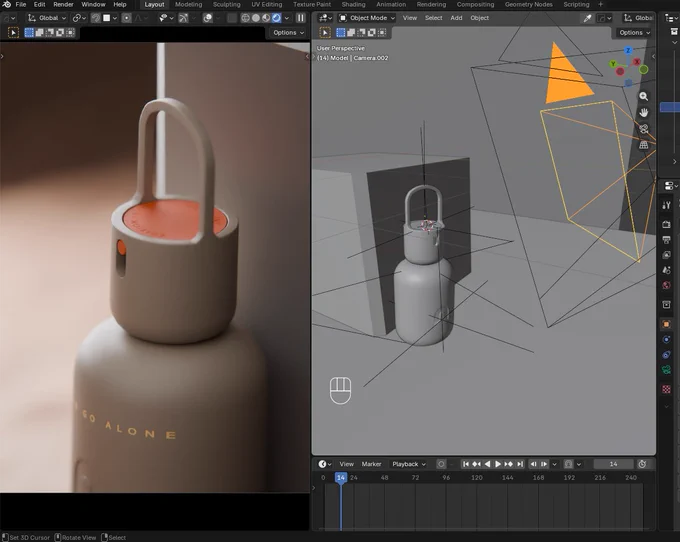
Task: Open the Object properties tab
Action: click(667, 324)
